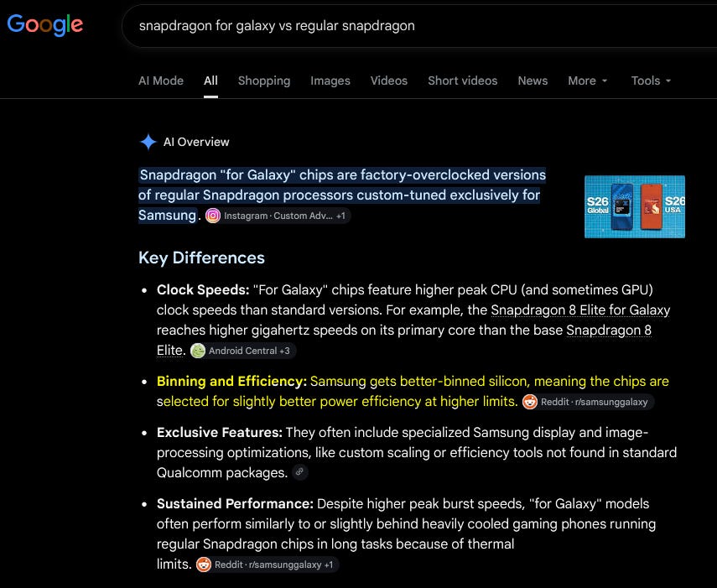This screenshot has height=588, width=717.
Task: Follow the base Snapdragon 8 Elite link
Action: click(609, 330)
